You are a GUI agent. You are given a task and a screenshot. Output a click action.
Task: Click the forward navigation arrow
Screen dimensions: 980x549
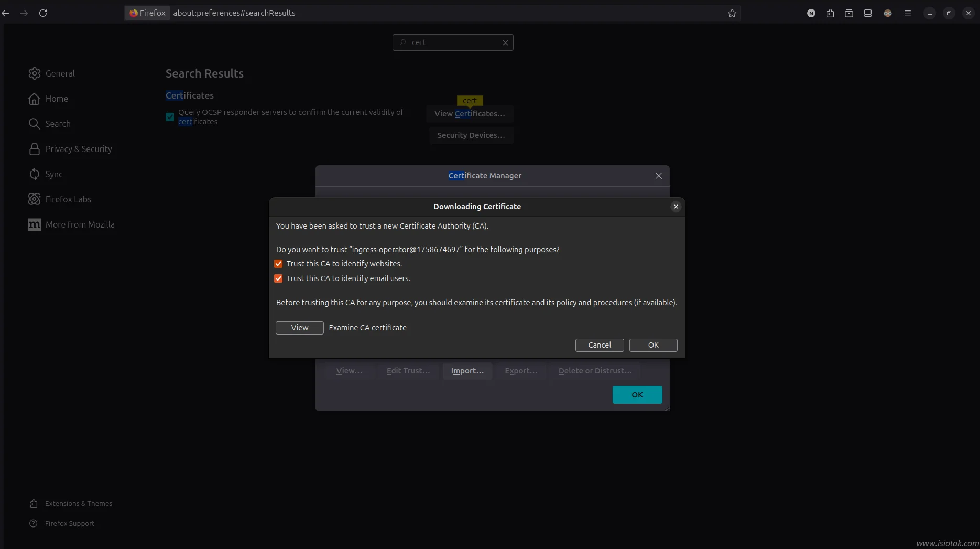[24, 13]
